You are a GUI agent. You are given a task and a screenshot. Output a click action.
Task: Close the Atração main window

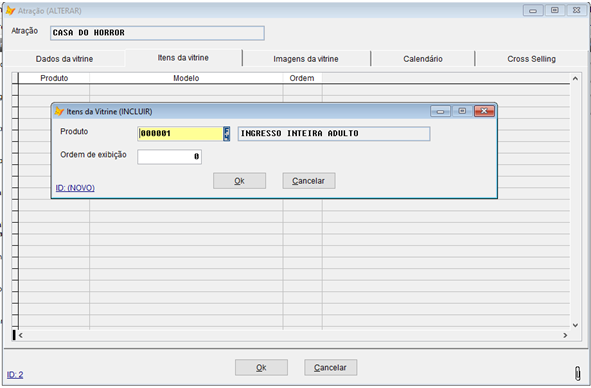(576, 11)
